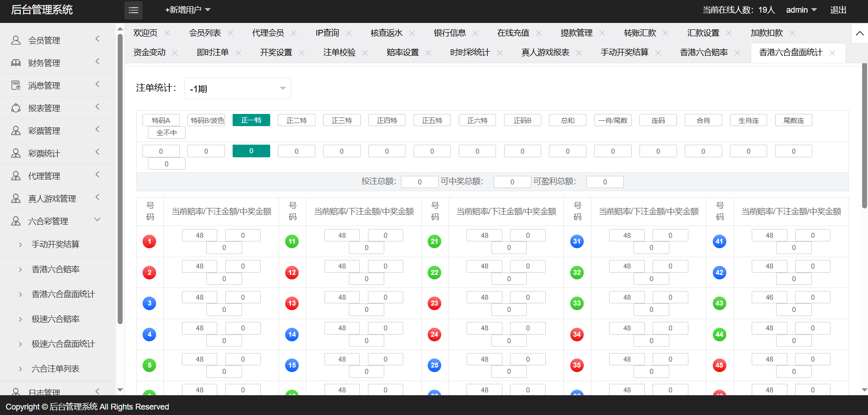Open 六合注单列表 in the sidebar

(56, 369)
